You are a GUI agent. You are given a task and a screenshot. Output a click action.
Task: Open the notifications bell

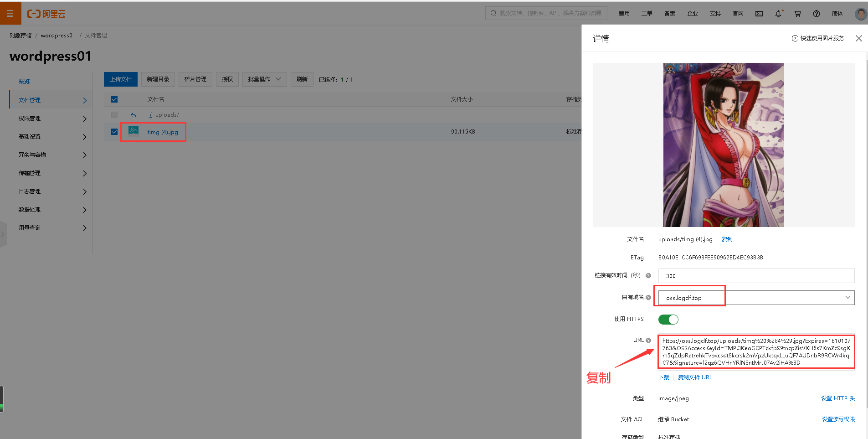tap(778, 14)
